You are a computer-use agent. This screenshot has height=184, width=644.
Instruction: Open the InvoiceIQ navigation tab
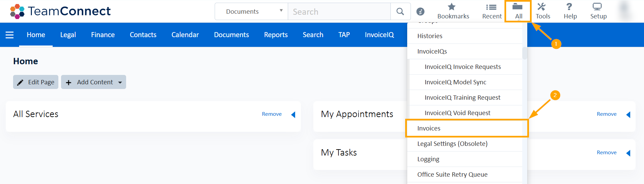pos(379,35)
